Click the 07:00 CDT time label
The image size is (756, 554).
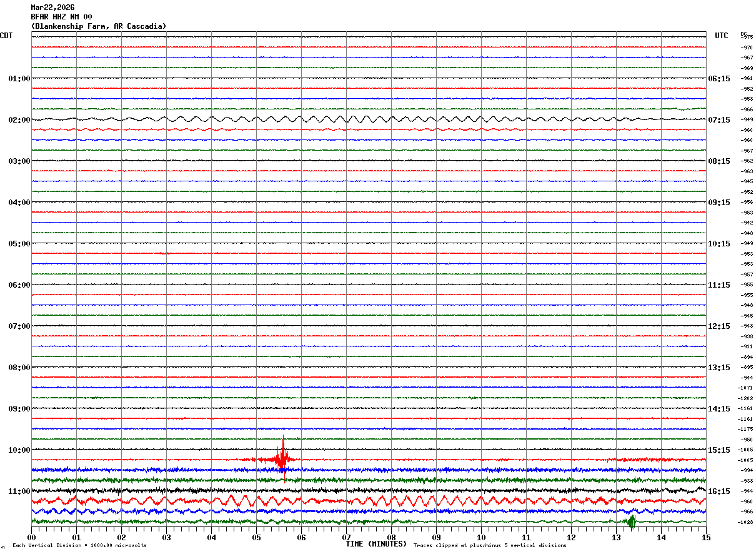click(x=19, y=326)
